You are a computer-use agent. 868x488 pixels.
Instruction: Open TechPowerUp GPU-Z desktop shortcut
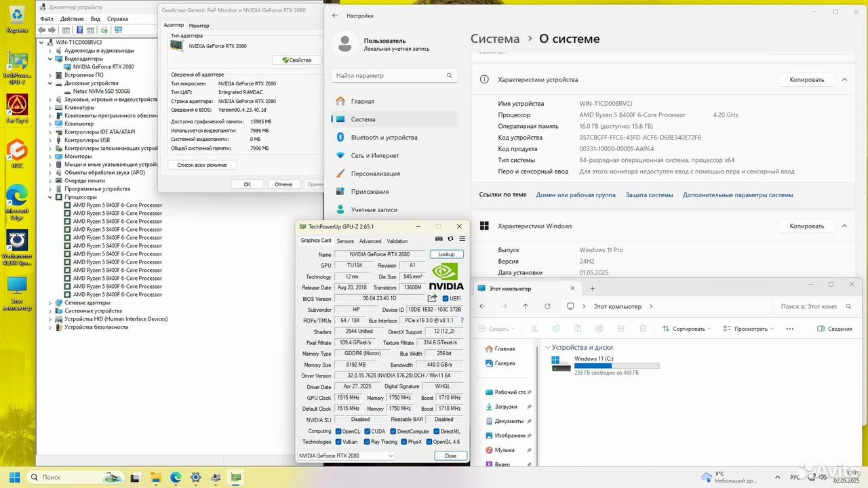[17, 65]
